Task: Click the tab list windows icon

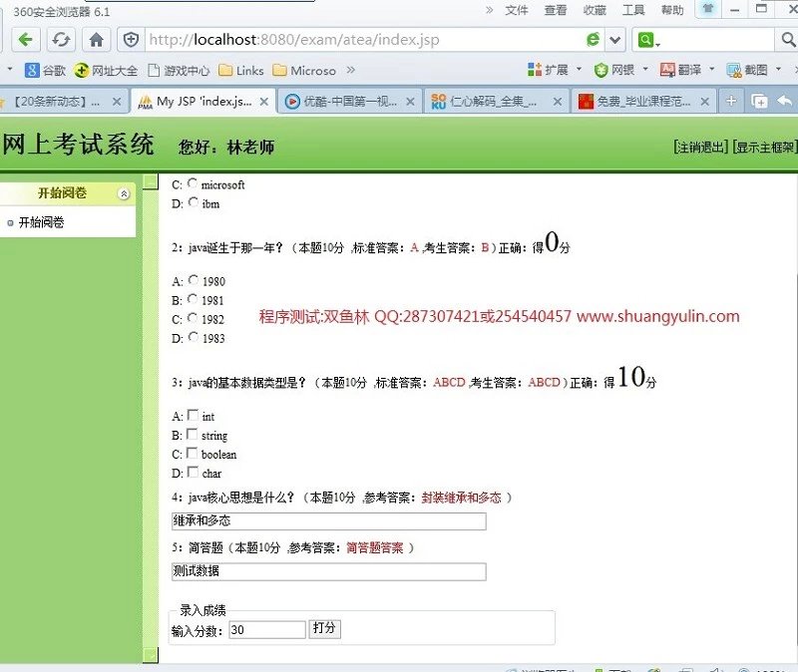Action: click(759, 102)
